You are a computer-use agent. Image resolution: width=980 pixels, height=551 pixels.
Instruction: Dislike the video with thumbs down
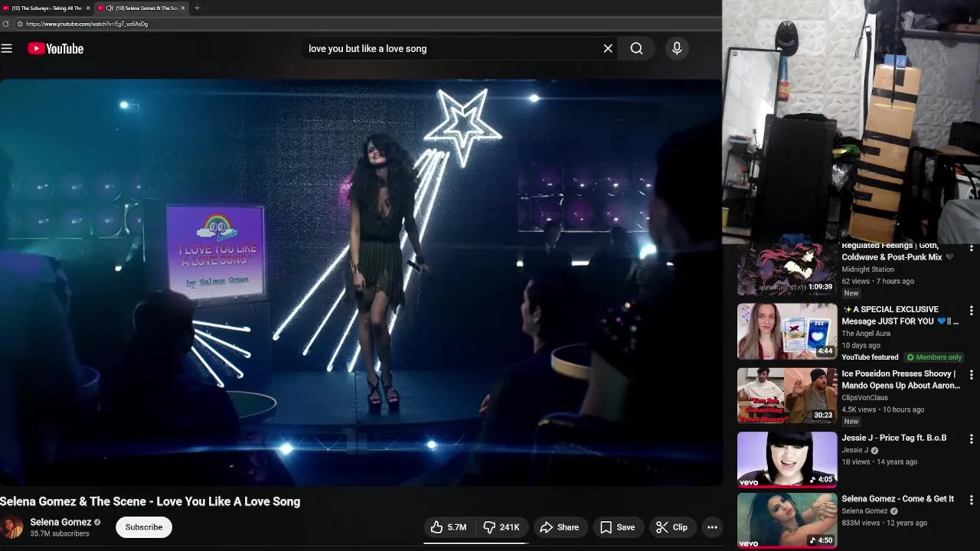[501, 527]
